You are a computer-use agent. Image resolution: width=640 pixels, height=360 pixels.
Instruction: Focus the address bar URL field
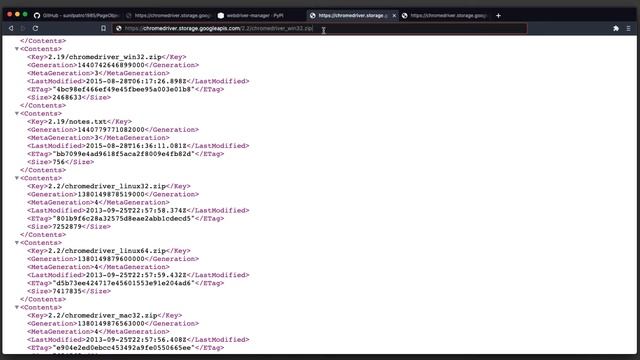click(x=320, y=28)
